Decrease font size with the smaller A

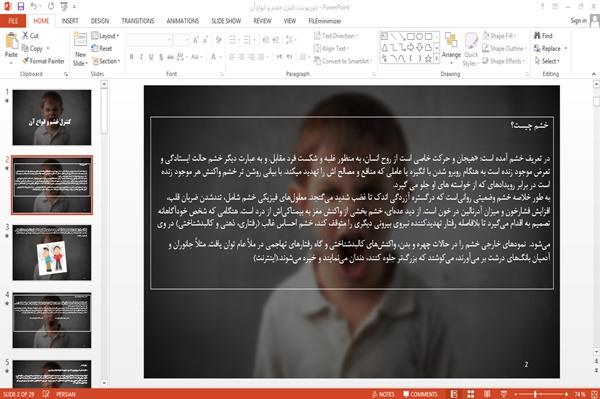click(x=205, y=40)
